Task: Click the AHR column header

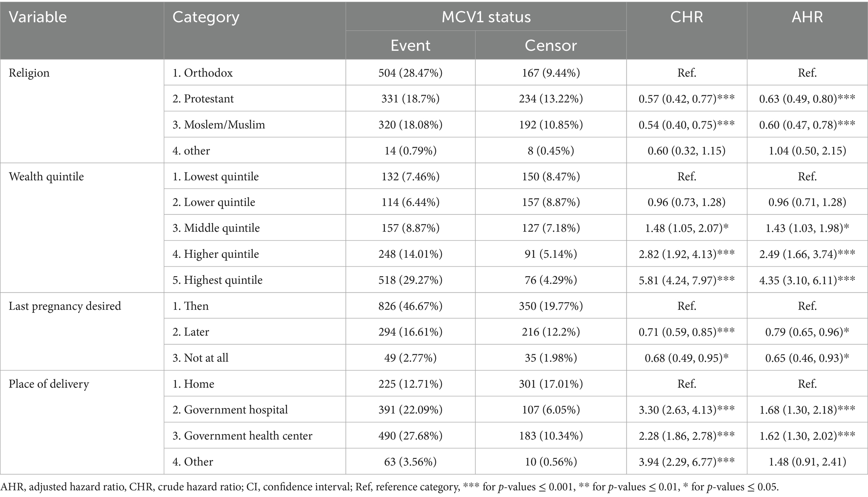Action: [807, 17]
